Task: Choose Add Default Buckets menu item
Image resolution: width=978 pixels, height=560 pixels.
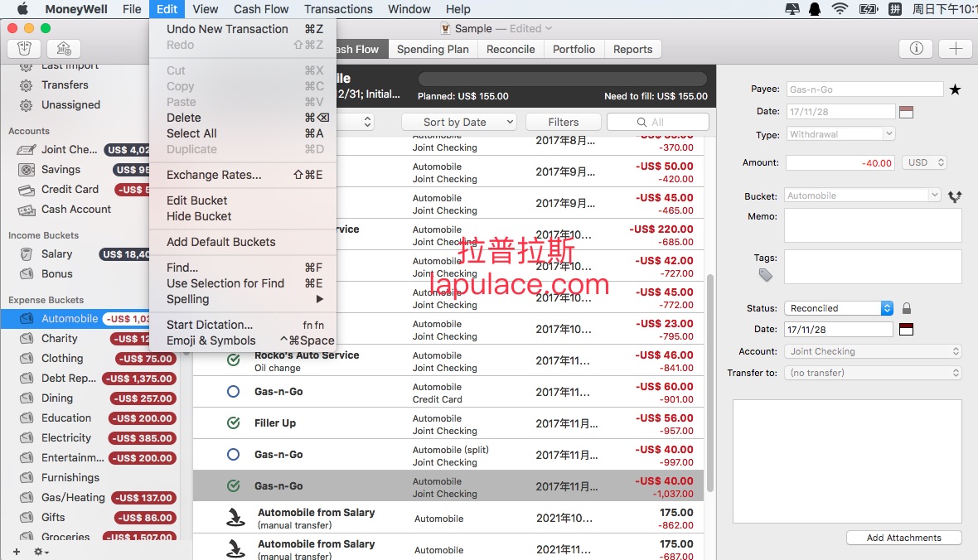Action: coord(243,242)
